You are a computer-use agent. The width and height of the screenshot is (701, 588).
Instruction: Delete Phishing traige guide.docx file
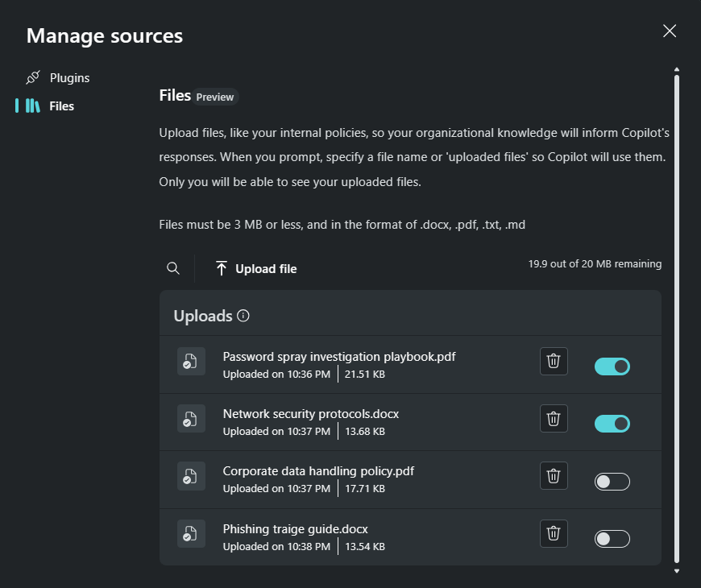coord(554,533)
